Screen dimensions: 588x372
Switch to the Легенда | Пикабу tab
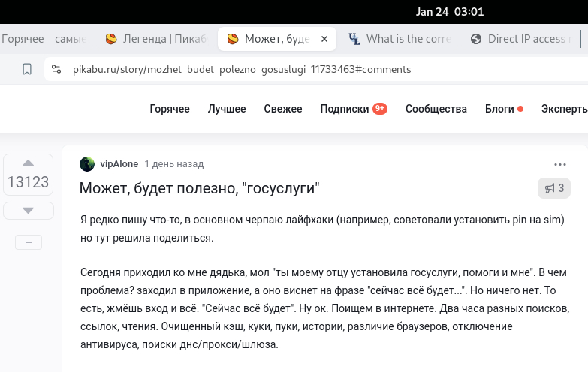point(153,39)
